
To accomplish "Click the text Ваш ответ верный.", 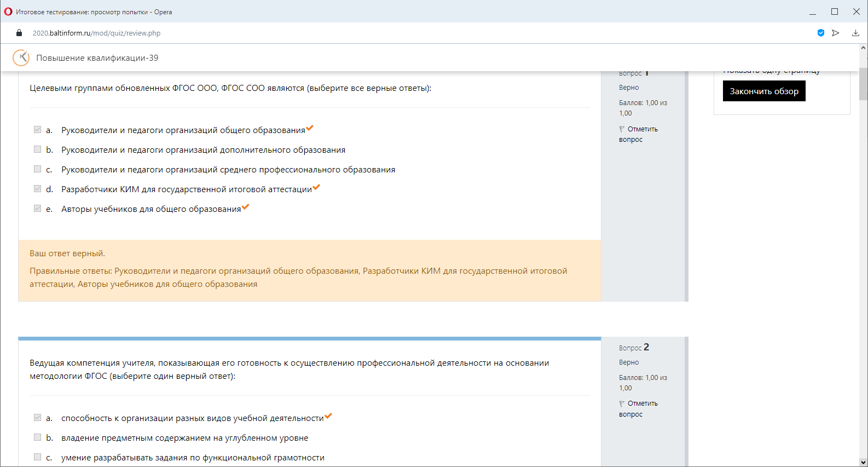I will pyautogui.click(x=67, y=253).
